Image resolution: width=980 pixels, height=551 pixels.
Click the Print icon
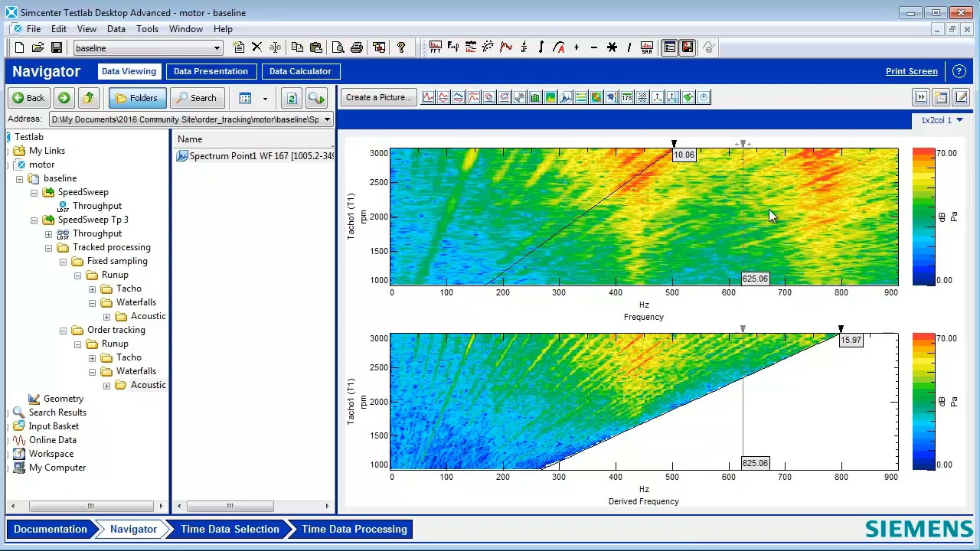point(356,47)
